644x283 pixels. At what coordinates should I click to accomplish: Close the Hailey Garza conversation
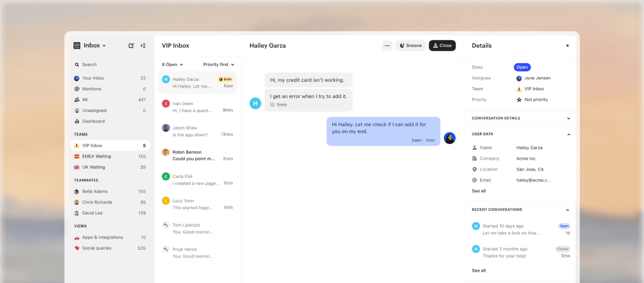(442, 45)
